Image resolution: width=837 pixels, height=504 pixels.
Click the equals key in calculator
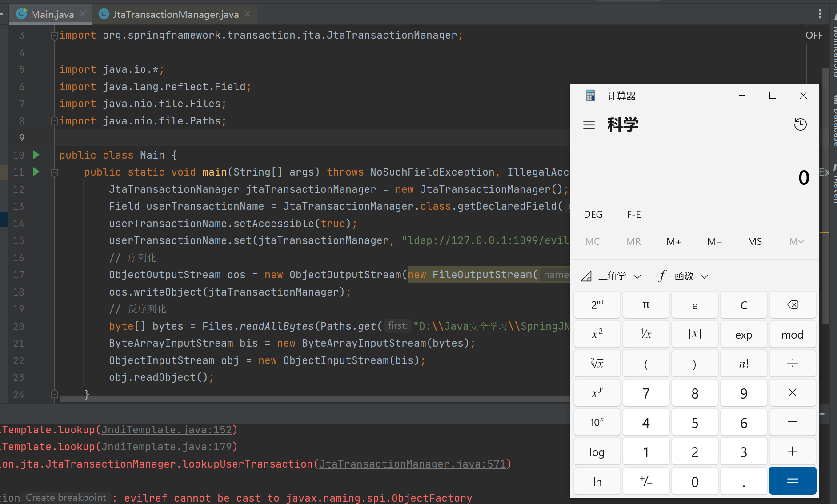tap(793, 481)
